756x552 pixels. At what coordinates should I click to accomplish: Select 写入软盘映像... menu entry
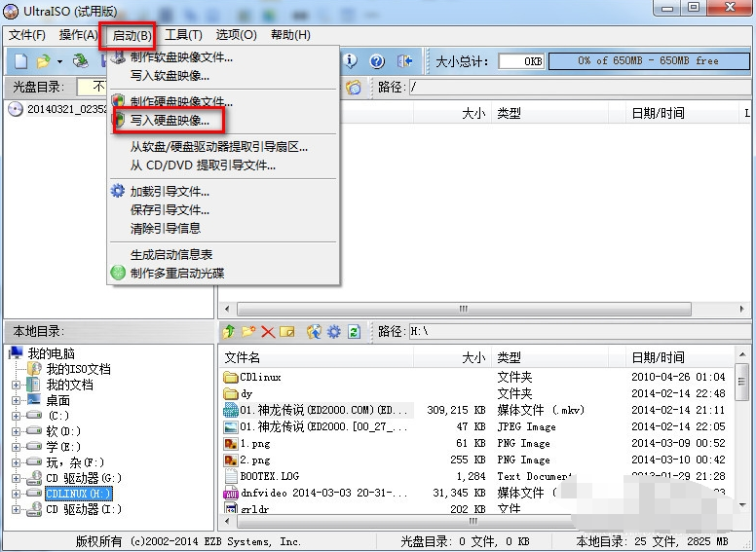coord(223,76)
